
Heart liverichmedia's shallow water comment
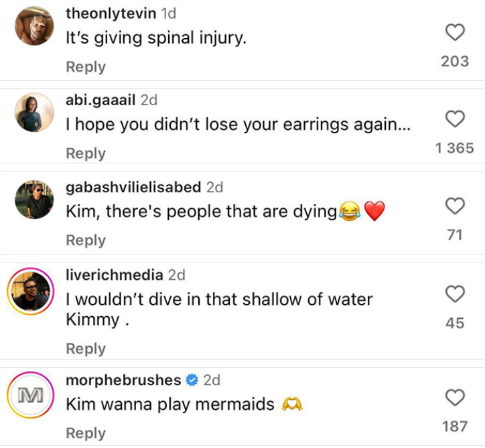[x=455, y=293]
